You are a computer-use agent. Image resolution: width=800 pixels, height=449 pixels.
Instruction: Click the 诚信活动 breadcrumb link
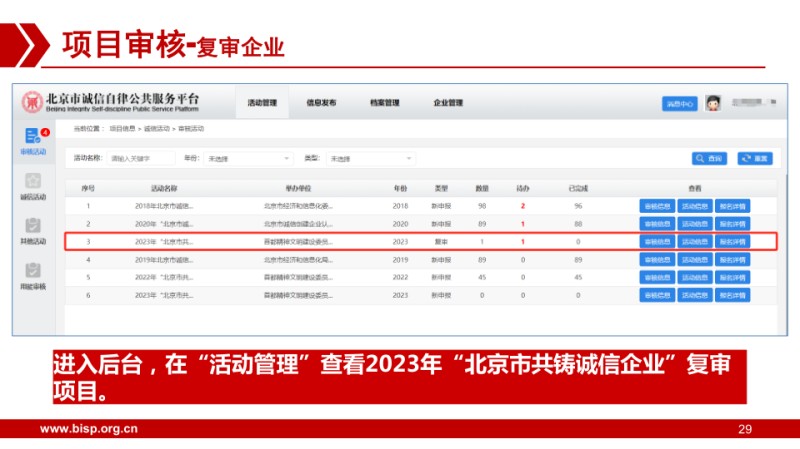click(x=154, y=129)
